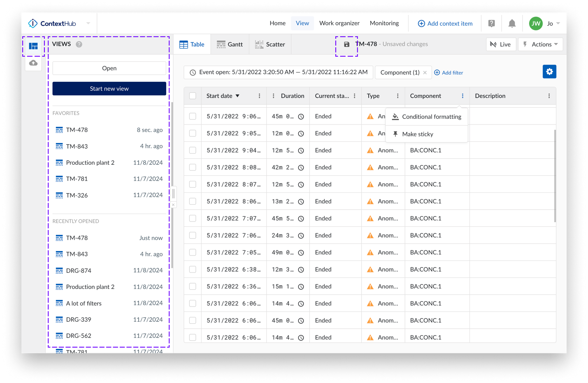Open the help question mark in top bar
This screenshot has width=588, height=383.
pos(491,23)
